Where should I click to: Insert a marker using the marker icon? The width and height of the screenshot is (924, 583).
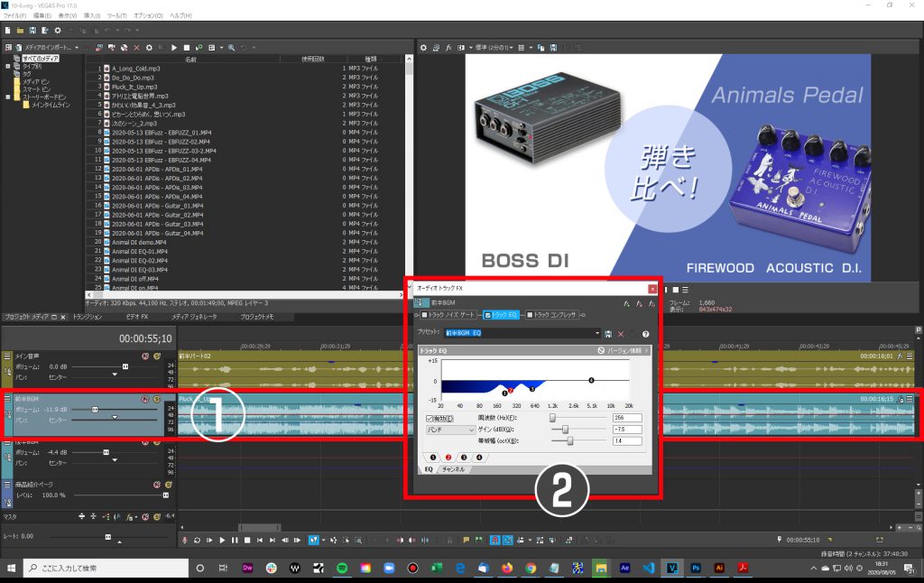tap(467, 540)
